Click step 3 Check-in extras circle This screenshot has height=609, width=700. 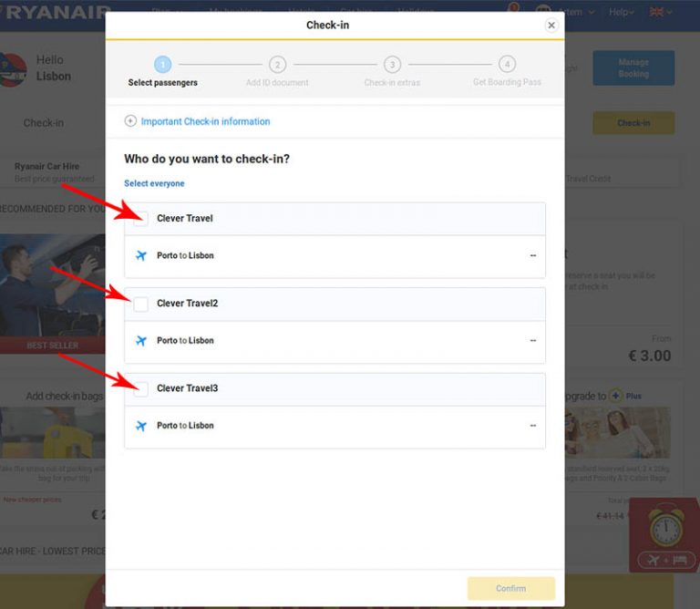tap(392, 65)
